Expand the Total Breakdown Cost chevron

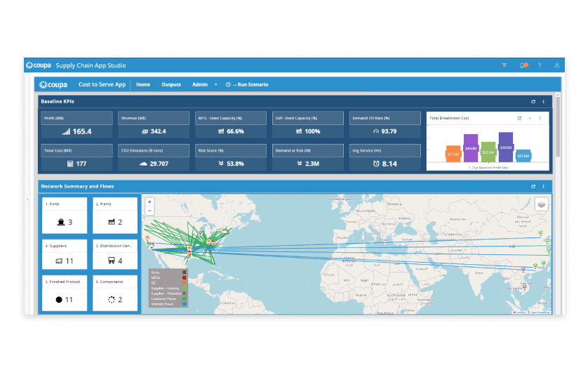point(530,118)
